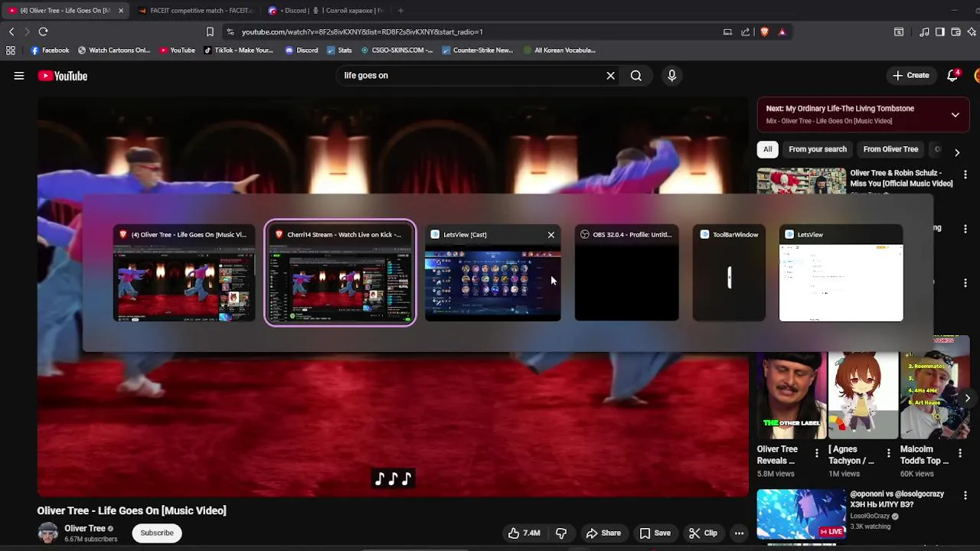
Task: Open options for Agnes Tachyon short
Action: (x=888, y=454)
